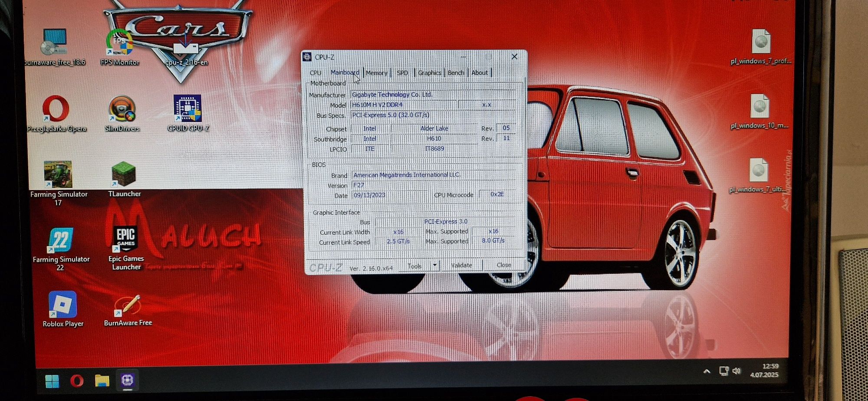Click the Current Link Width x16 value
Viewport: 868px width, 401px height.
(398, 232)
